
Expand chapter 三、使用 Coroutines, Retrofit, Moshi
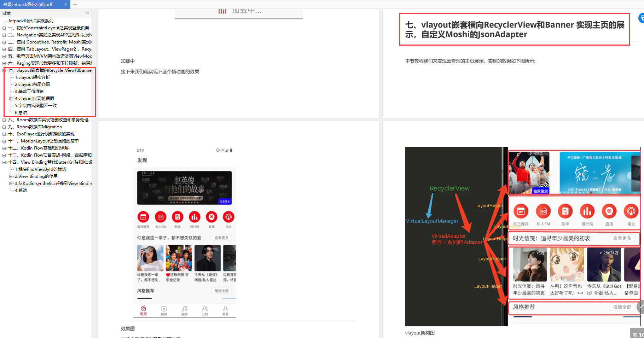click(4, 42)
